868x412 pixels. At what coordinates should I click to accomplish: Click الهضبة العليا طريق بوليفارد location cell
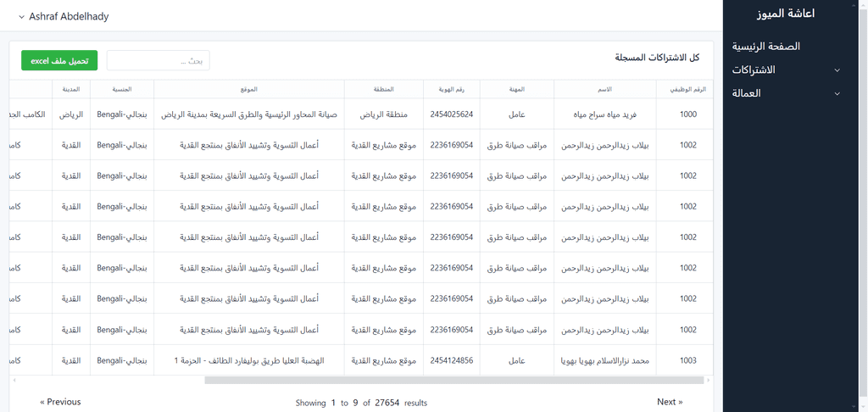[249, 360]
